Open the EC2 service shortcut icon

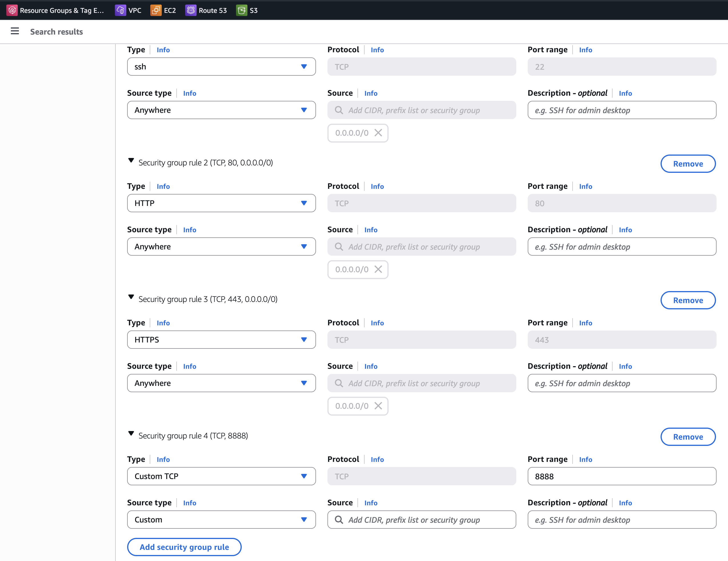coord(156,10)
